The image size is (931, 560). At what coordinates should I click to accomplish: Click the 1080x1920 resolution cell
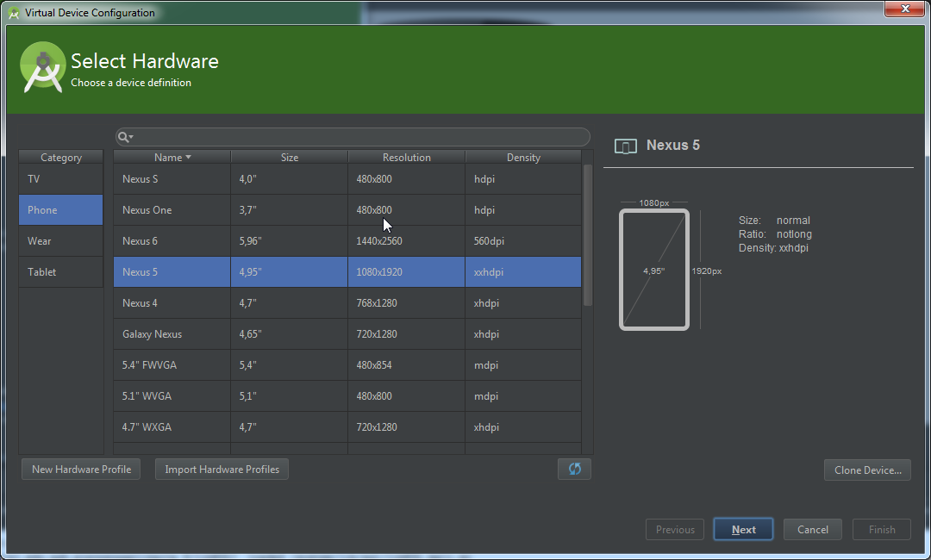tap(407, 271)
